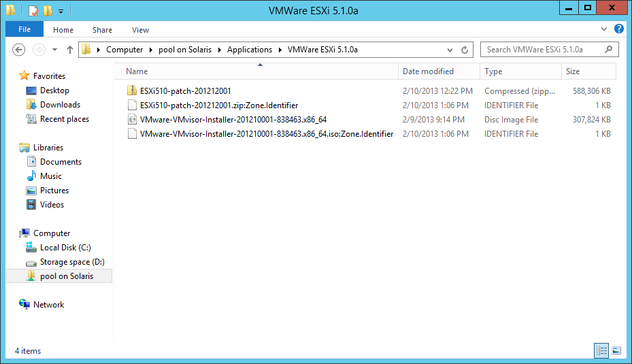This screenshot has width=632, height=364.
Task: Open Libraries in the navigation pane
Action: (48, 148)
